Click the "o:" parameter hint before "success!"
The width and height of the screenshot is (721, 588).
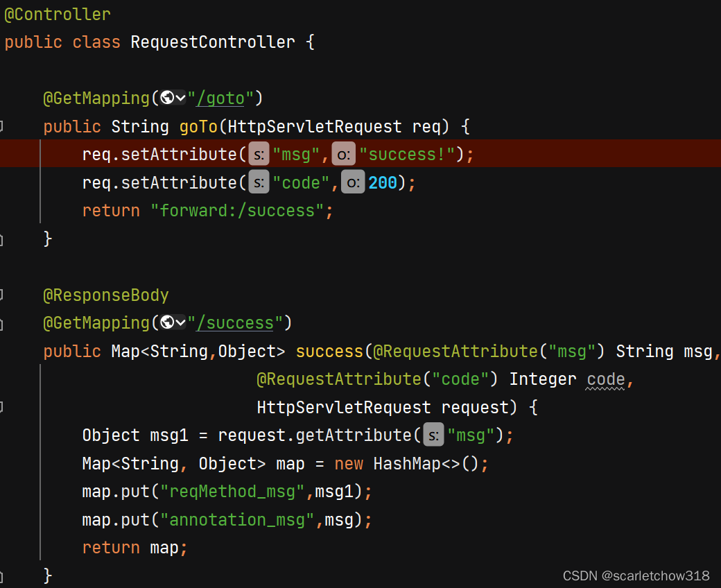345,153
